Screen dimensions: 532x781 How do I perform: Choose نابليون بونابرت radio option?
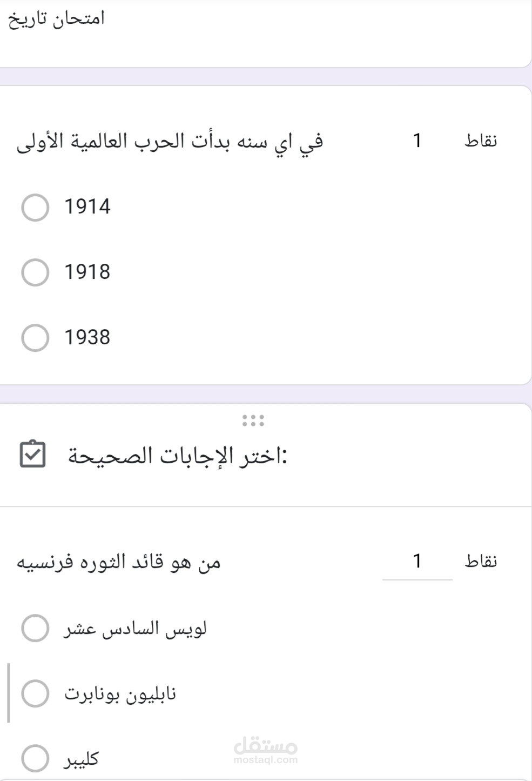(x=35, y=693)
